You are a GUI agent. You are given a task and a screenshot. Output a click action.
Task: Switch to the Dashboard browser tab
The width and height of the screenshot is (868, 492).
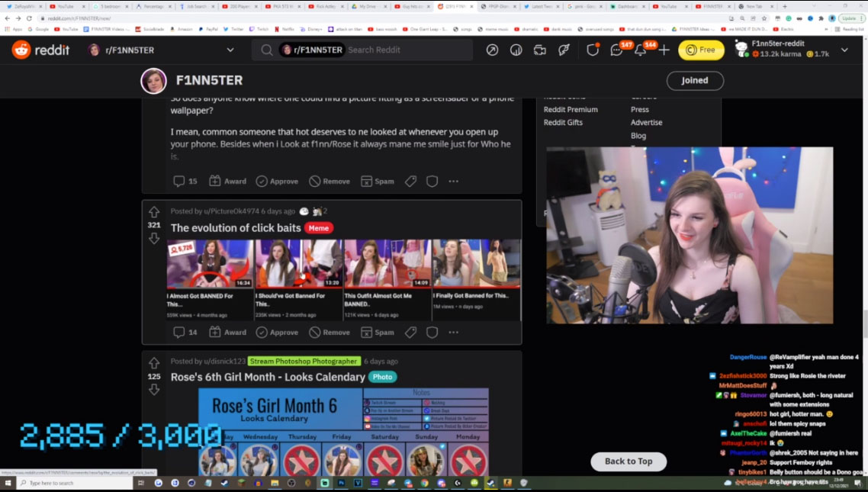coord(627,7)
